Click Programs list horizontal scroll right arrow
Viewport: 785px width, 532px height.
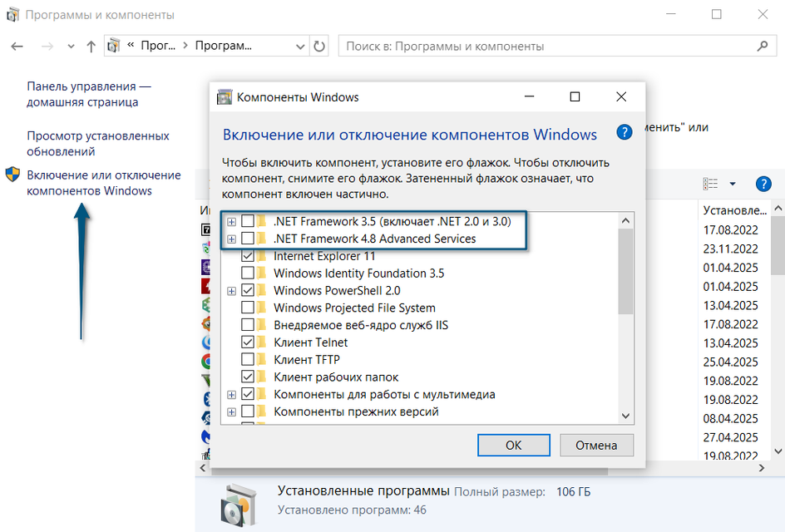click(x=762, y=468)
